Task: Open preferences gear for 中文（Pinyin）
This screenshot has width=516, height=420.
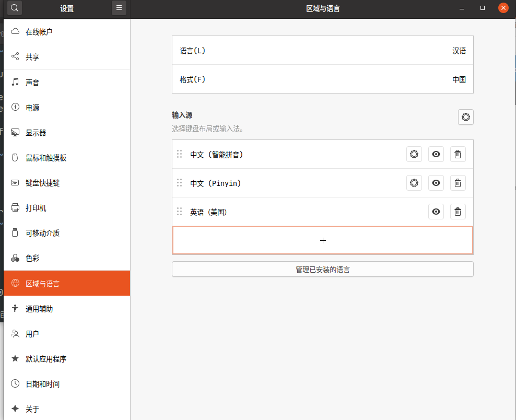Action: (x=414, y=183)
